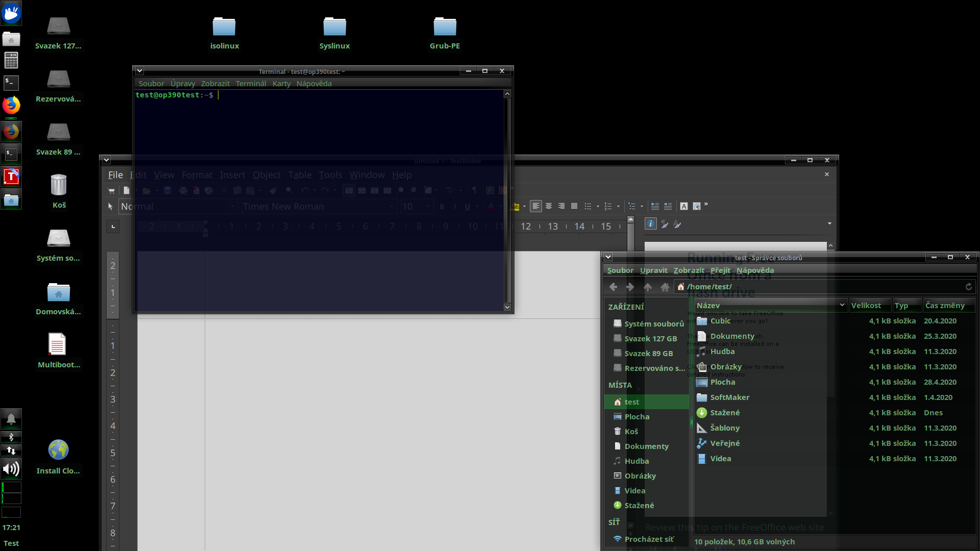Open the bullet list dropdown arrow
The height and width of the screenshot is (551, 980).
click(x=598, y=207)
